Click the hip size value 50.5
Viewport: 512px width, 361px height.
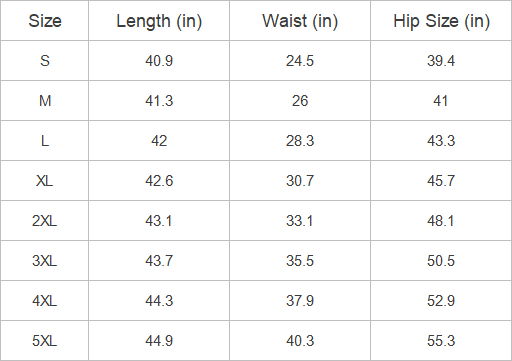441,261
